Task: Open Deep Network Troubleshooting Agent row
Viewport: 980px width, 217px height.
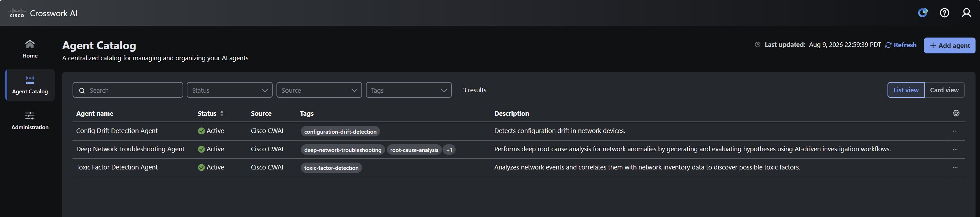Action: coord(130,149)
